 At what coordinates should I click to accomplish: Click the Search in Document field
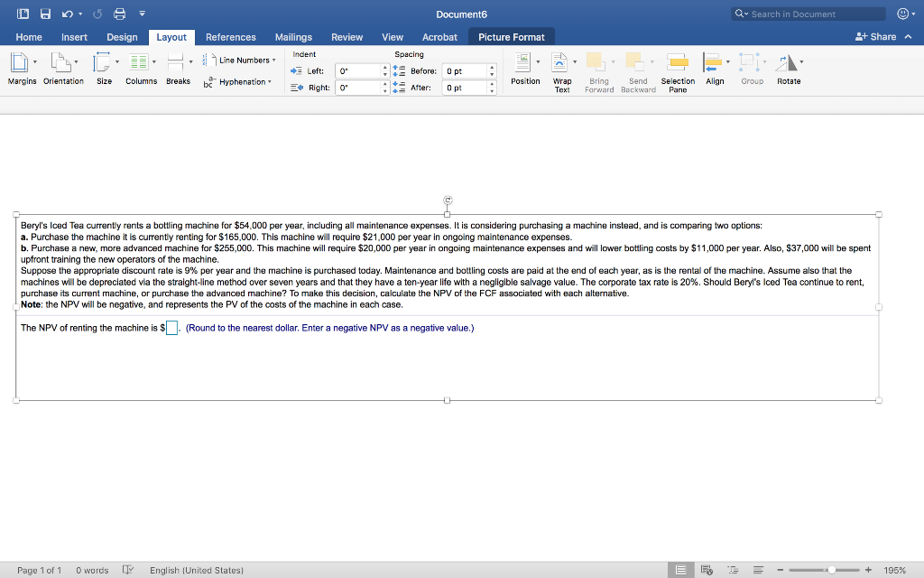(x=807, y=13)
